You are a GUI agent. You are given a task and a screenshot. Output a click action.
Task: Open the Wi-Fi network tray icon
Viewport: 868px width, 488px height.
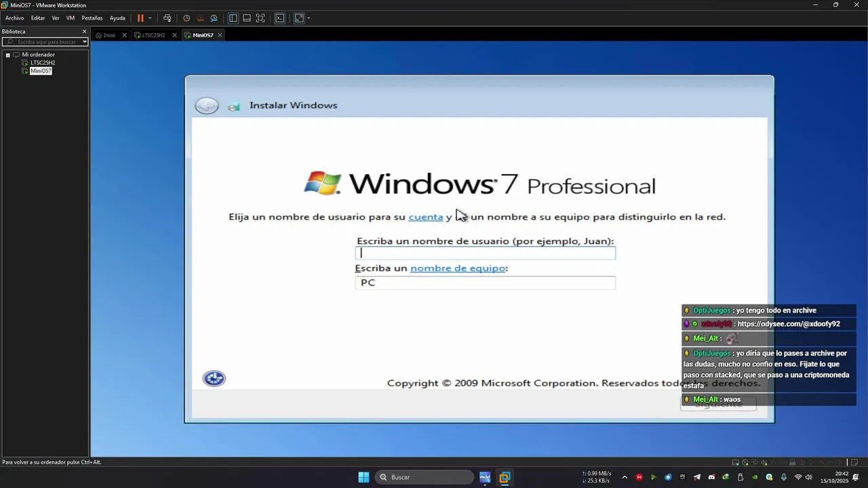(798, 477)
